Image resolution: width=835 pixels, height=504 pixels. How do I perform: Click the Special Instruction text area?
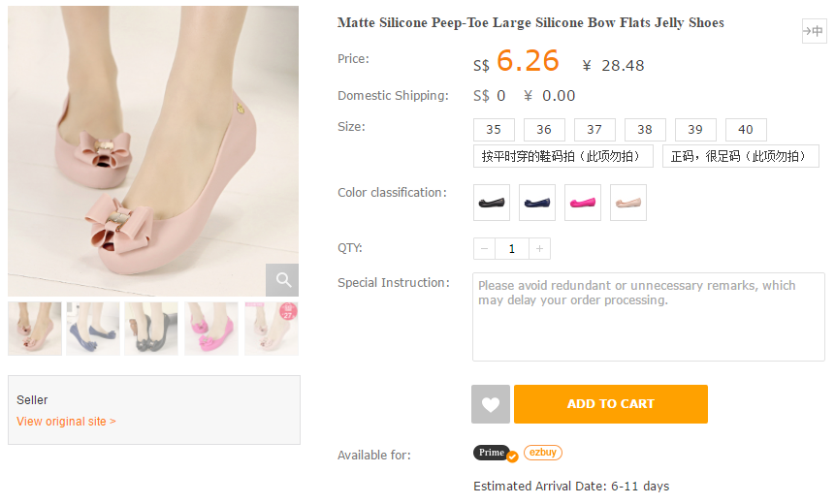pyautogui.click(x=648, y=318)
